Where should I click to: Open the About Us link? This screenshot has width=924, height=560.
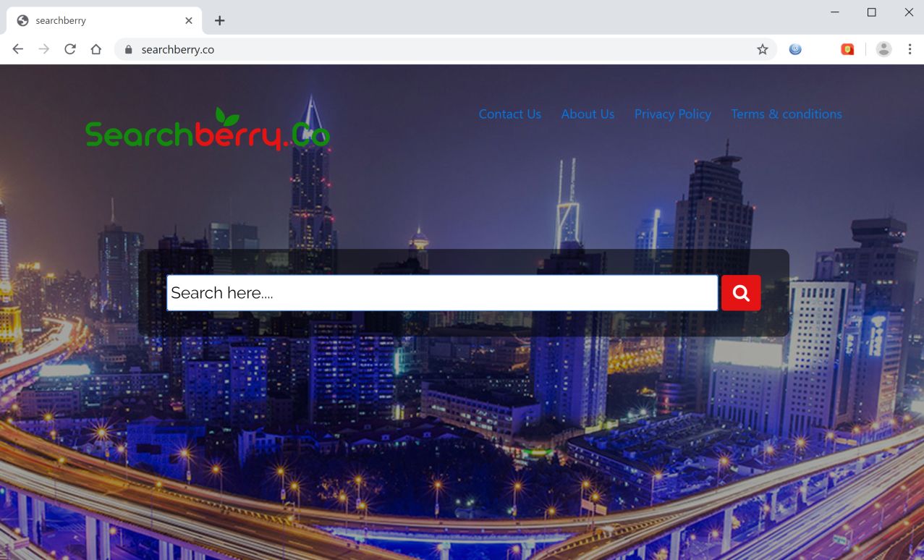pos(588,114)
